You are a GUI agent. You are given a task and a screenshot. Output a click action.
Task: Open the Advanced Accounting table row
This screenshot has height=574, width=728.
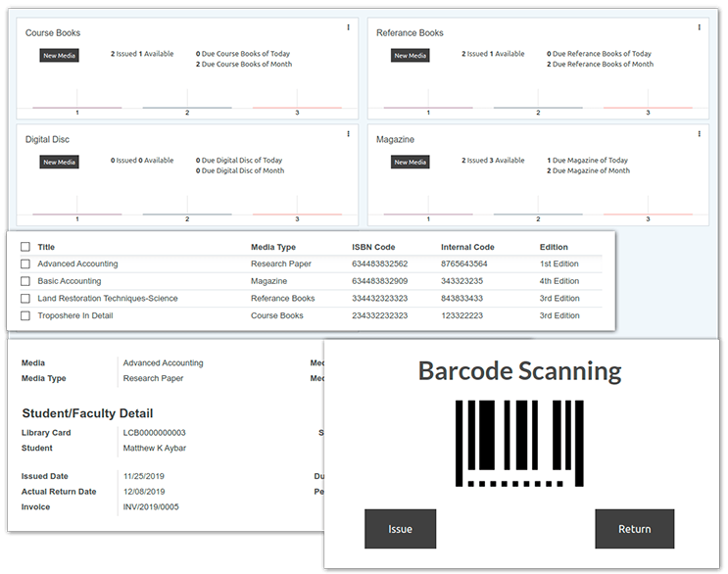point(311,264)
